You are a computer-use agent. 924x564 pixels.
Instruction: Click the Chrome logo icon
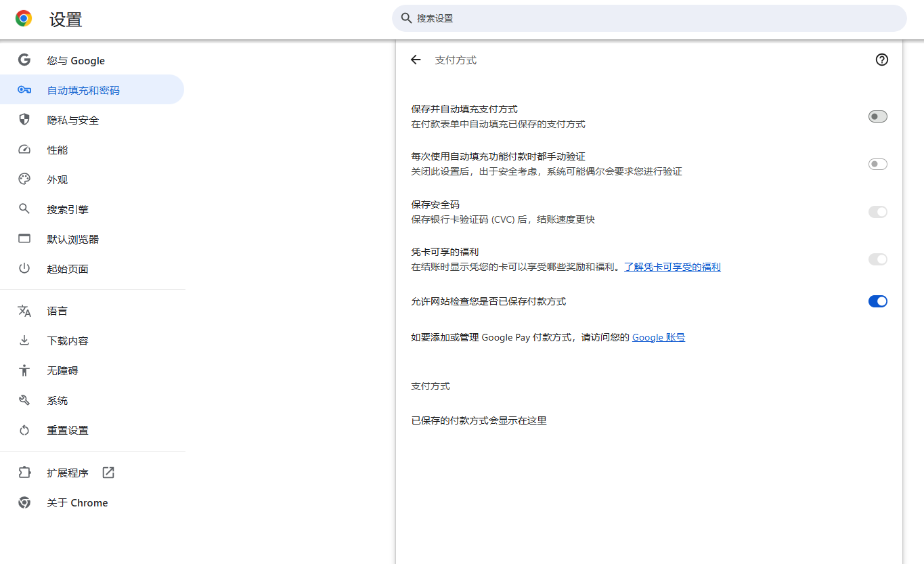(x=24, y=19)
